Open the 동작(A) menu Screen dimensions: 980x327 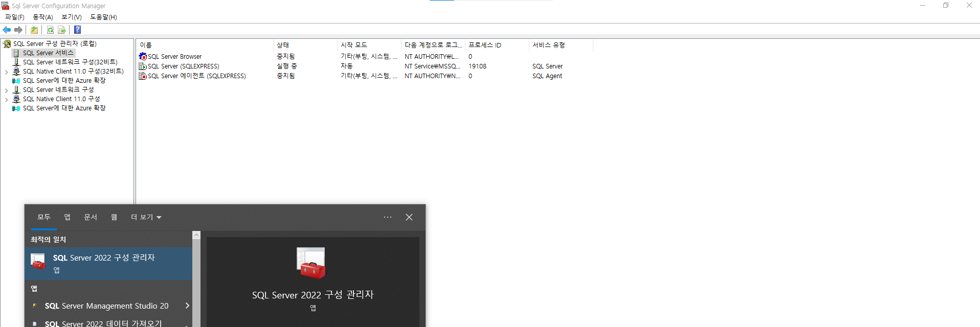(43, 17)
